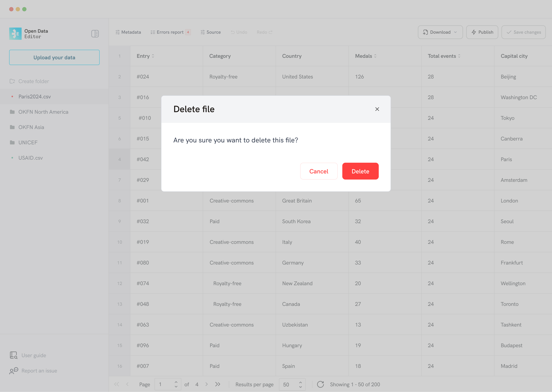The image size is (552, 392).
Task: Sort the table by Entry column
Action: click(153, 56)
